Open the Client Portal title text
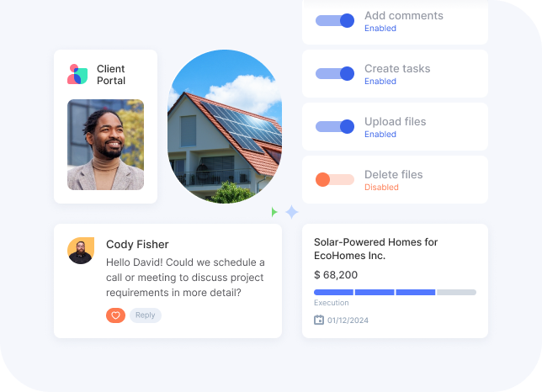The height and width of the screenshot is (392, 542). point(111,75)
